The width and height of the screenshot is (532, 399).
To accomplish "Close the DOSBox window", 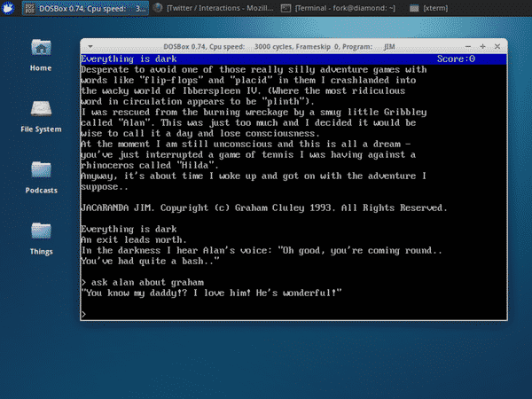I will (x=497, y=46).
